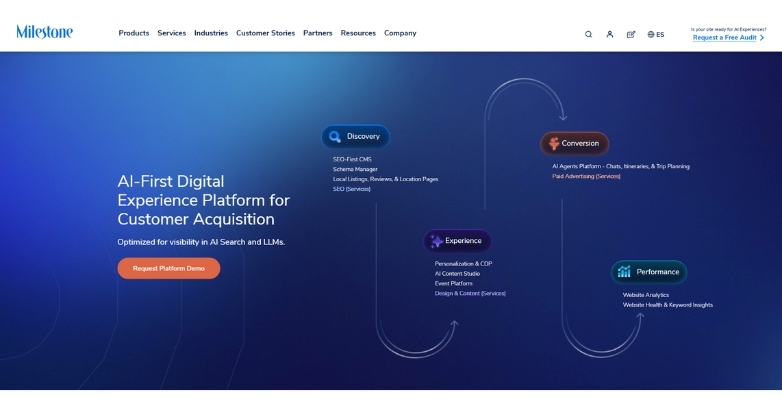The height and width of the screenshot is (410, 782).
Task: Open the SEO-First CMS link
Action: pos(352,160)
